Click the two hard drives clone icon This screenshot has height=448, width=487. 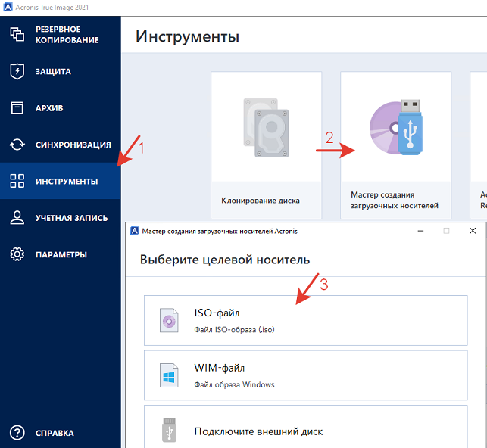(266, 127)
